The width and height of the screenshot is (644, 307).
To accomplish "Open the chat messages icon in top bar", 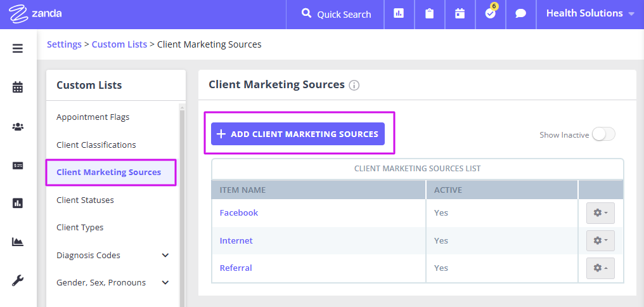I will (521, 13).
